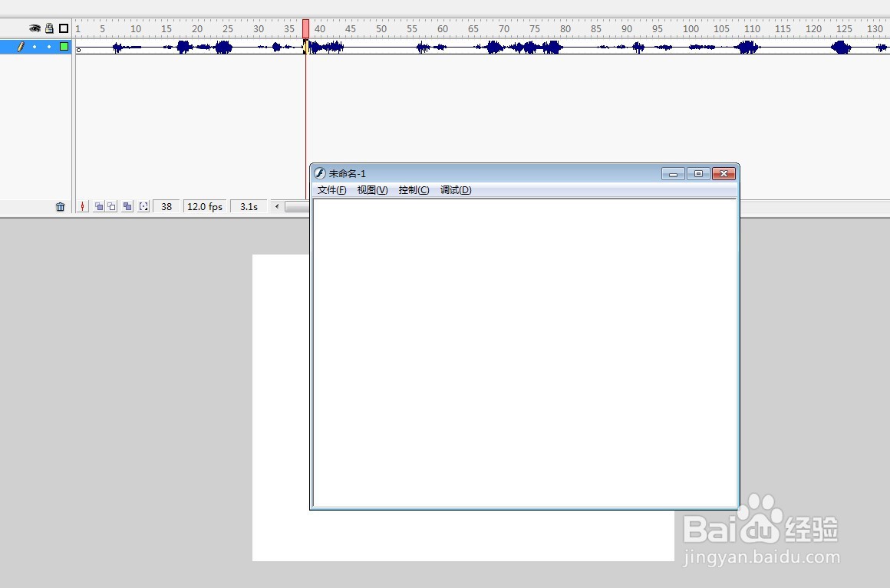Open 控制(C) menu in preview window
This screenshot has height=588, width=890.
pyautogui.click(x=414, y=190)
